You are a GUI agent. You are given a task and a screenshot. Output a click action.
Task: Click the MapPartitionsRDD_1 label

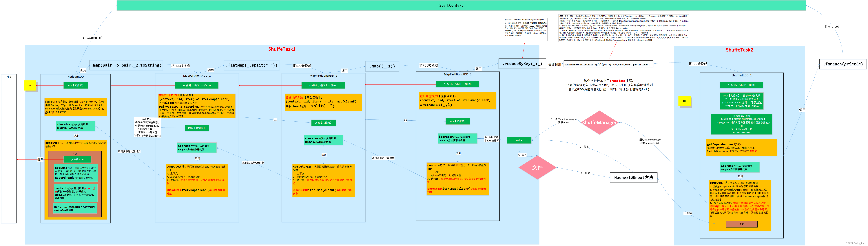(x=197, y=76)
